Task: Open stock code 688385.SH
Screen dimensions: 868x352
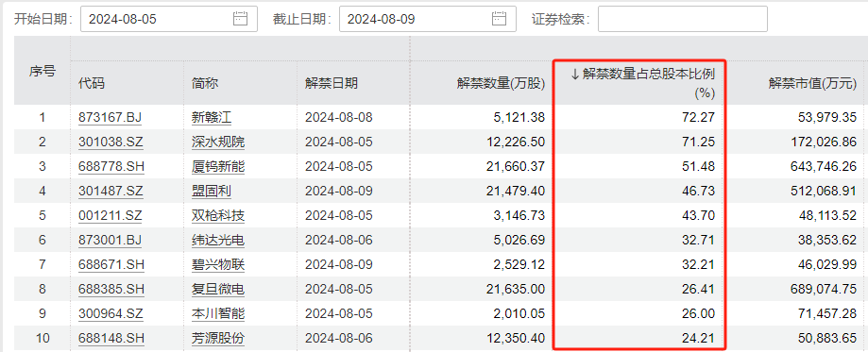Action: (x=111, y=289)
